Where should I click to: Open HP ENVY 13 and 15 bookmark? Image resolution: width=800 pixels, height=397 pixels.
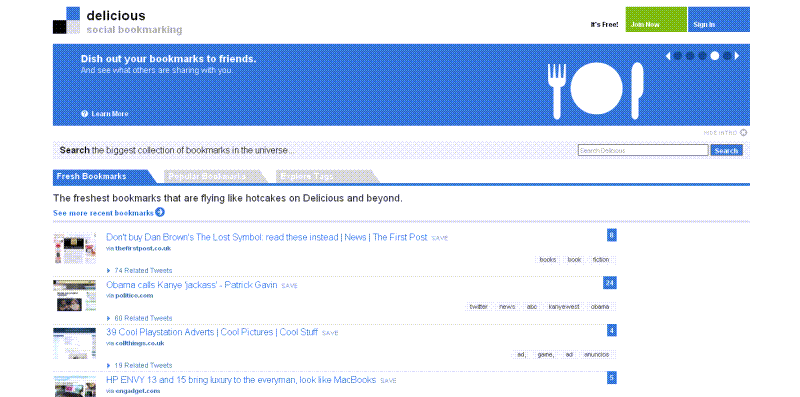241,380
